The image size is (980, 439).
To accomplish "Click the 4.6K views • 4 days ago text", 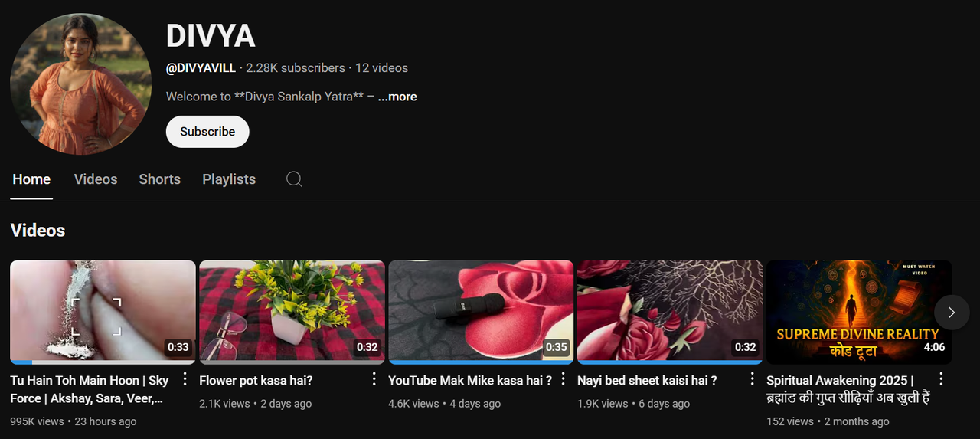I will click(444, 403).
